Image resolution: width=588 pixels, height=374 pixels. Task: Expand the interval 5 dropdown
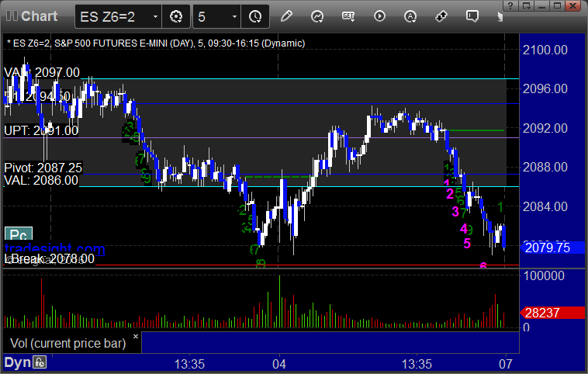(234, 17)
